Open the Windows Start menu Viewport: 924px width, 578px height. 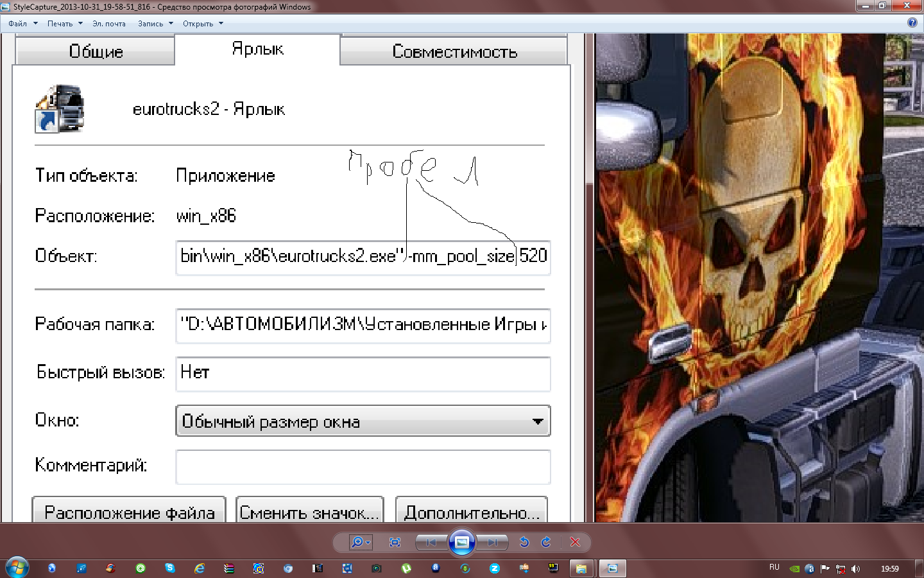pos(17,568)
